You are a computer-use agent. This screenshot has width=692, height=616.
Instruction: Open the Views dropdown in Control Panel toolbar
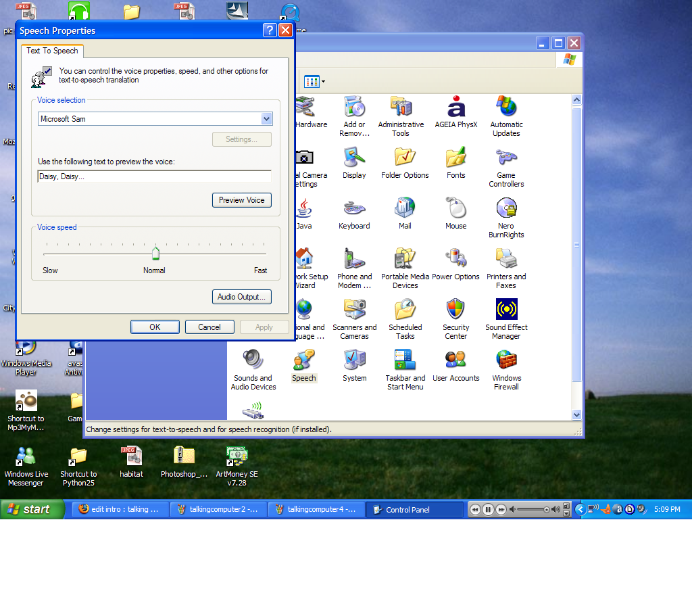click(x=315, y=82)
